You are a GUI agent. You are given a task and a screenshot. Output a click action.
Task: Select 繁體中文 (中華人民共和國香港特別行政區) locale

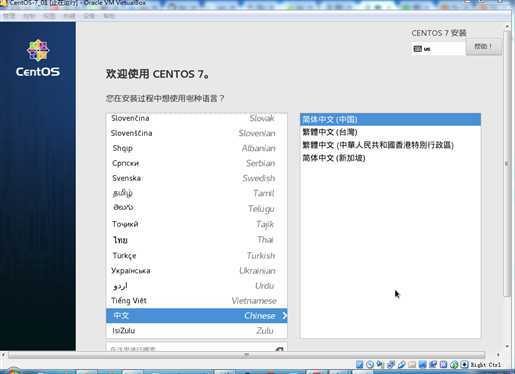[x=390, y=145]
